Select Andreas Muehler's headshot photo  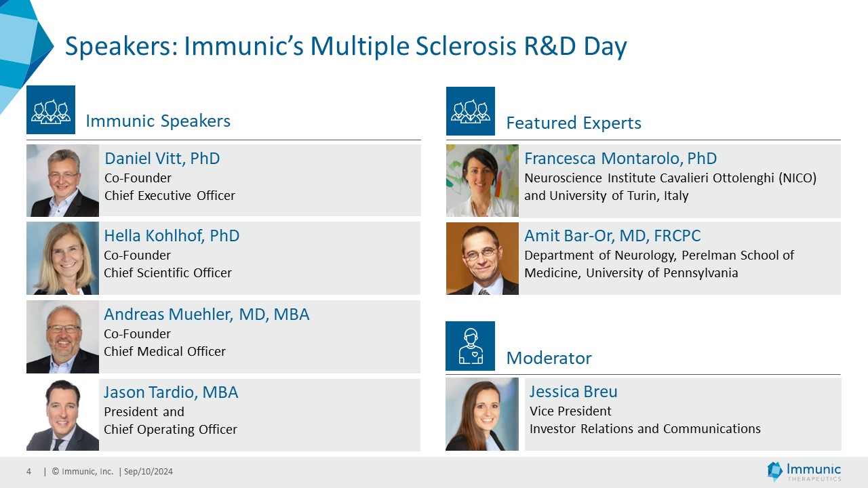pyautogui.click(x=62, y=337)
